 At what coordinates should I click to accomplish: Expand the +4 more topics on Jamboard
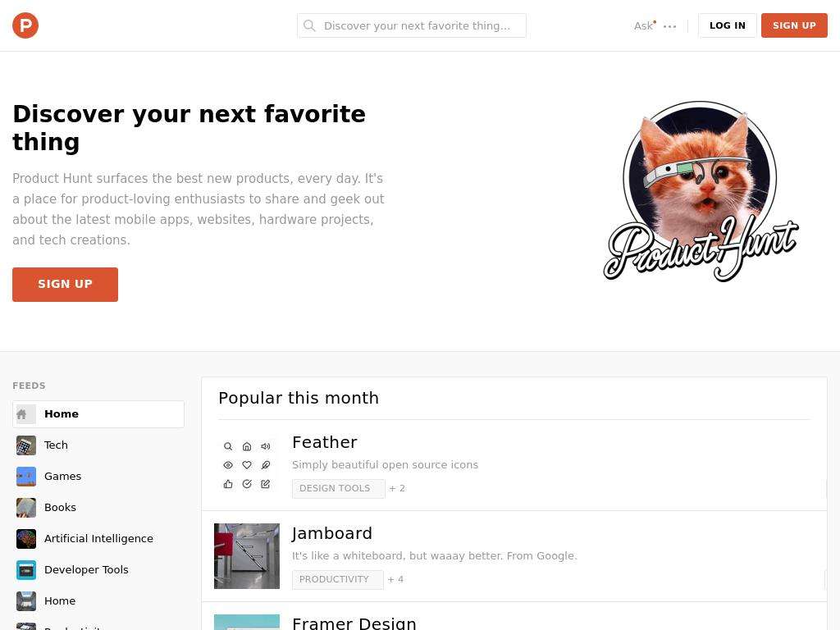(395, 580)
